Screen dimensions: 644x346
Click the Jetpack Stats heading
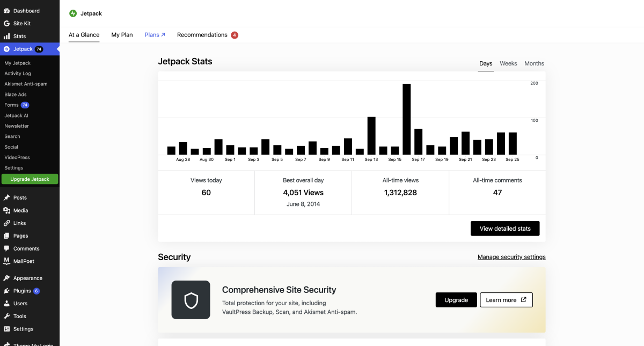click(x=185, y=61)
